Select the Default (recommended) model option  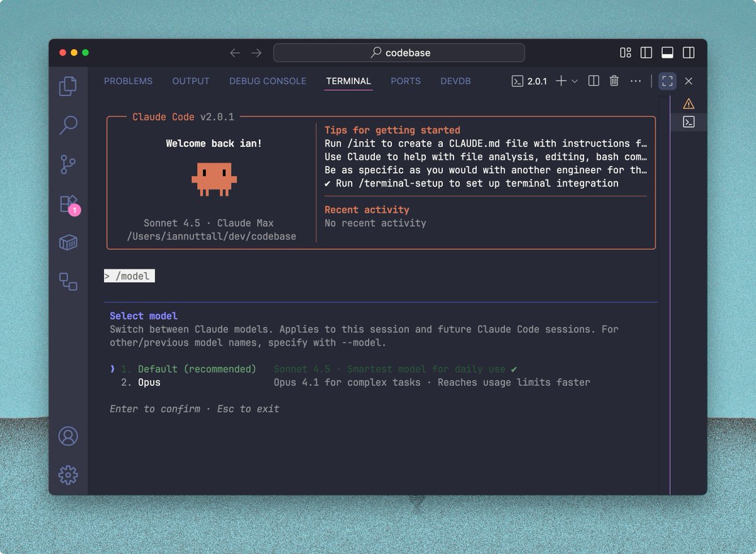point(197,369)
